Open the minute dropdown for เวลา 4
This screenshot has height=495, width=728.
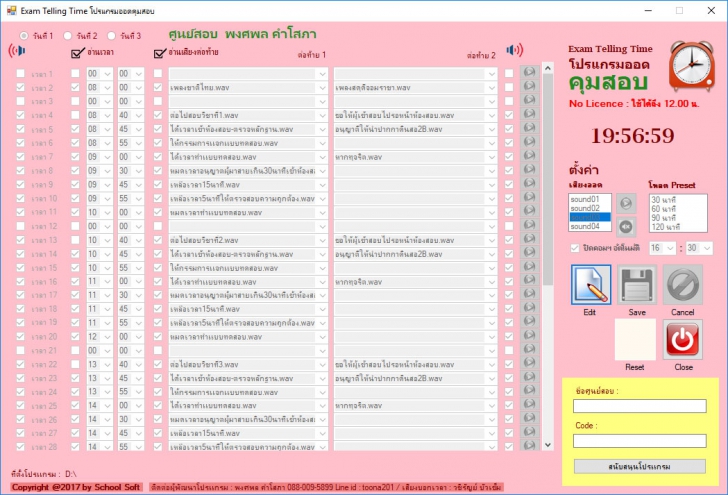tap(139, 115)
